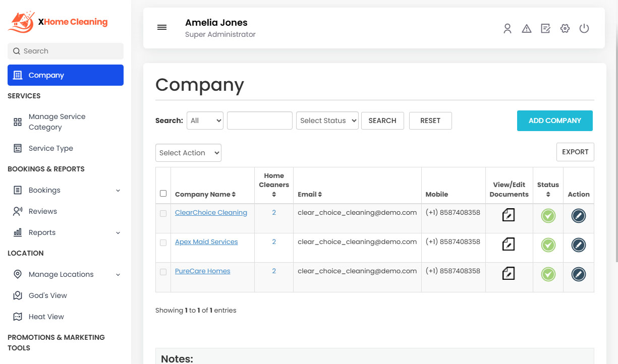Check the select-all checkbox in the table header
The image size is (618, 364).
[163, 193]
